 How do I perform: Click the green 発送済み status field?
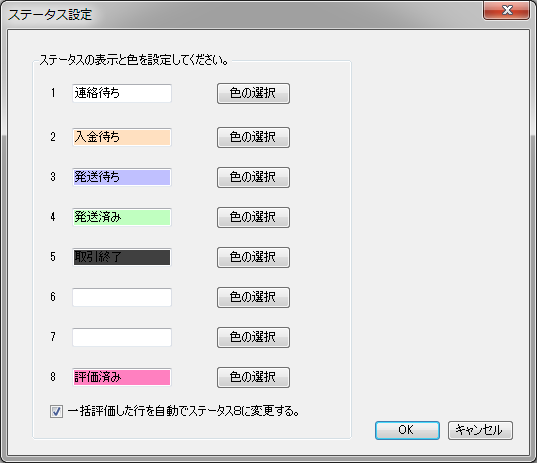122,217
